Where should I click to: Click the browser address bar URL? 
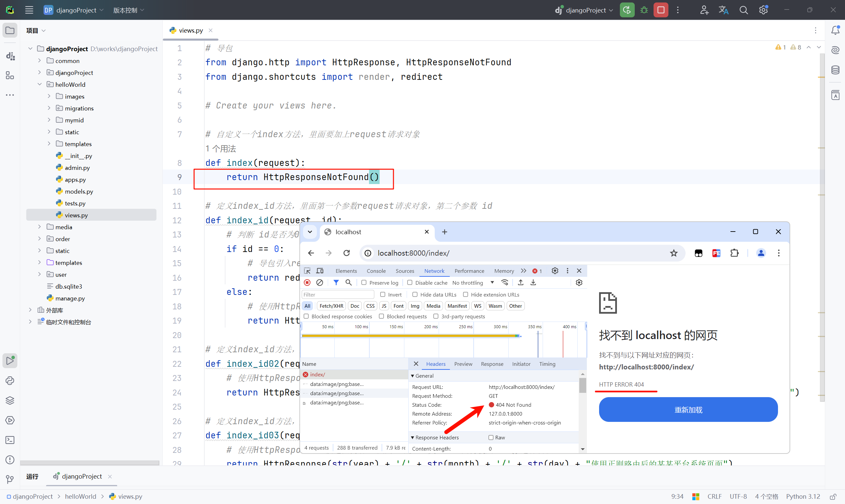coord(414,253)
